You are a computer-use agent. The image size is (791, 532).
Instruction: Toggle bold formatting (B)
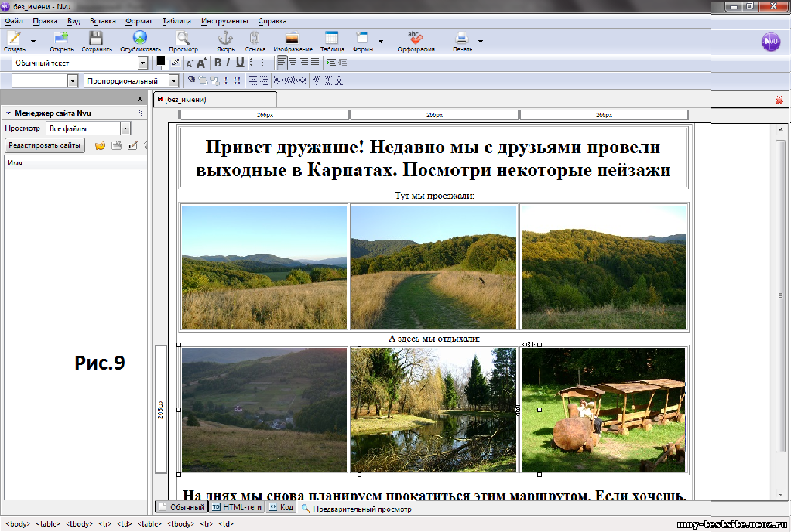click(218, 63)
